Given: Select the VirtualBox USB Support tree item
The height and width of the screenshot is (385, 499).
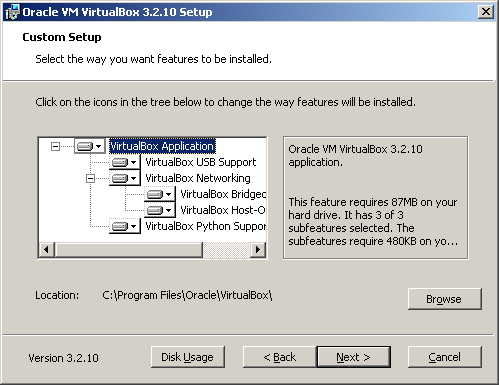Looking at the screenshot, I should coord(201,162).
